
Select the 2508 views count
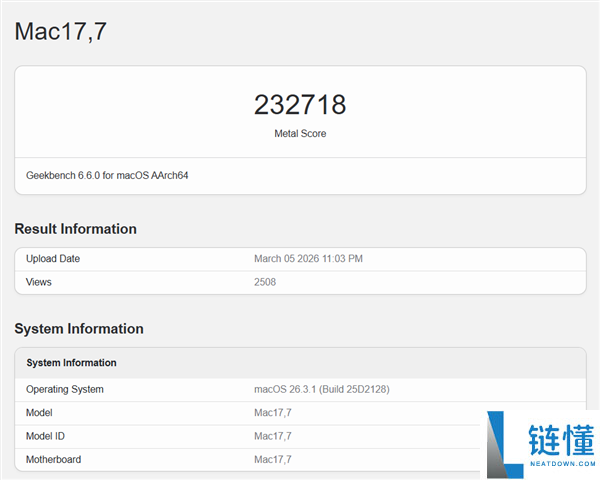pyautogui.click(x=265, y=282)
